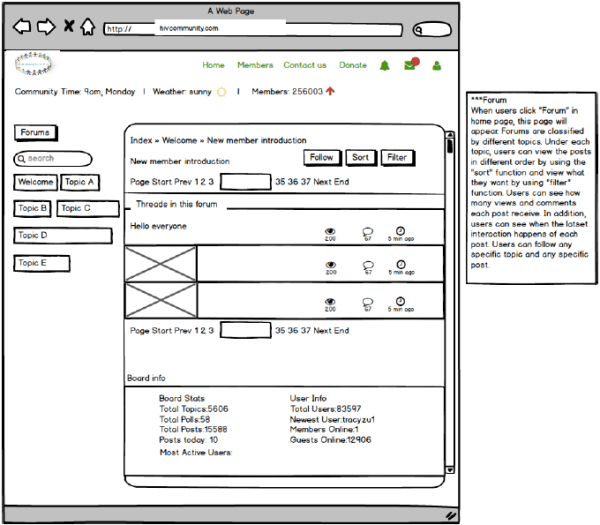The image size is (600, 525).
Task: Click the forum search field
Action: tap(54, 159)
